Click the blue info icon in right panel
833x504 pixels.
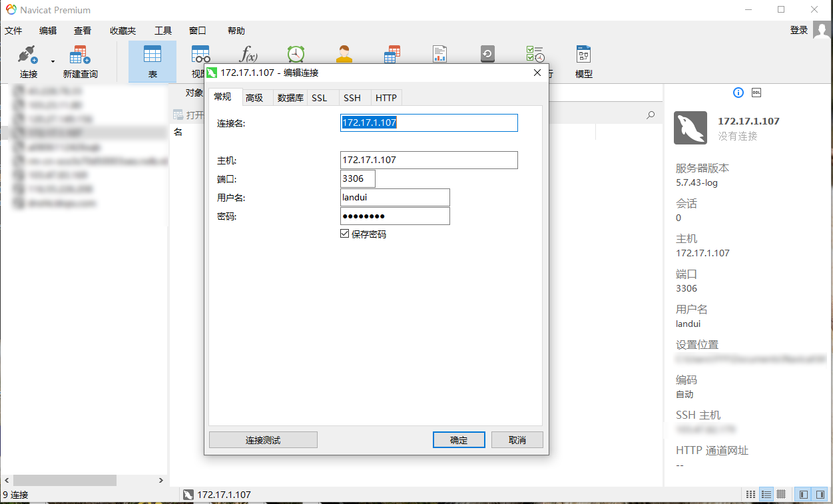738,93
